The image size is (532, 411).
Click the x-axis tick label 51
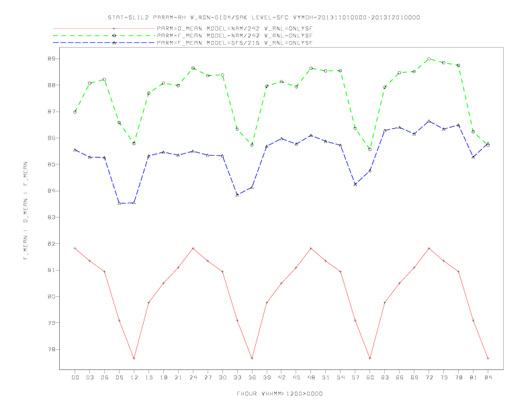[326, 377]
